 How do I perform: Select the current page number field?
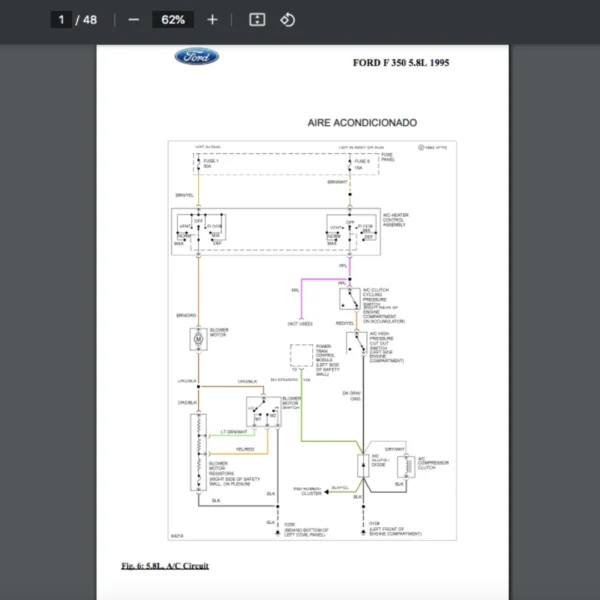(x=61, y=20)
